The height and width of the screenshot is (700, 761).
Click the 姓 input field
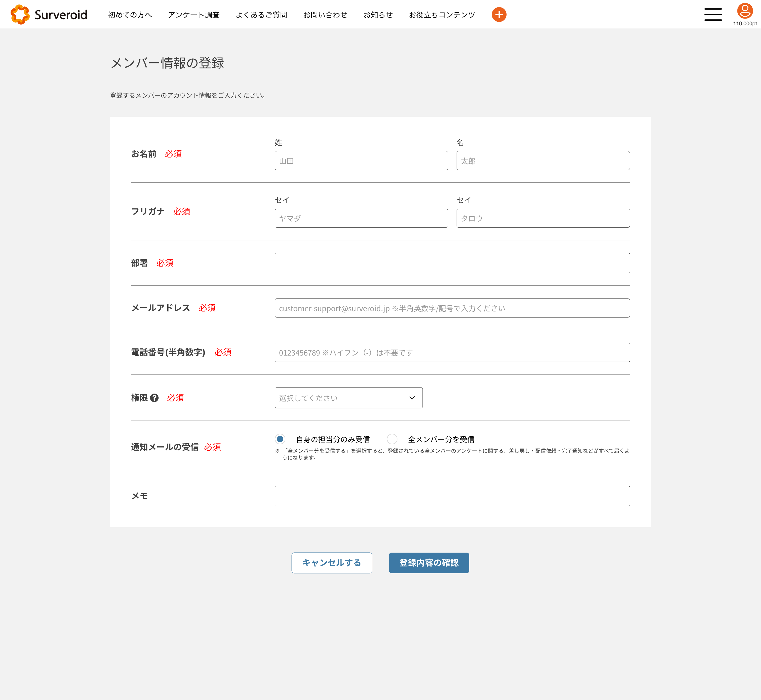[x=361, y=161]
